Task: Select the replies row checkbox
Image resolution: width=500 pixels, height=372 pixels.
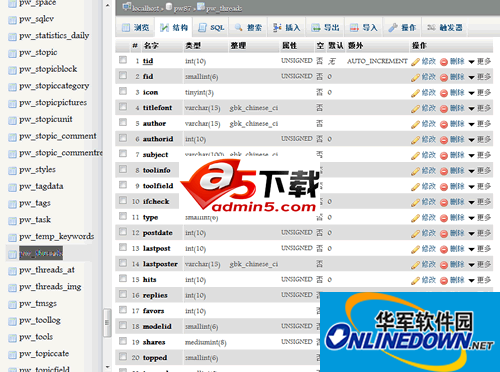Action: [123, 294]
